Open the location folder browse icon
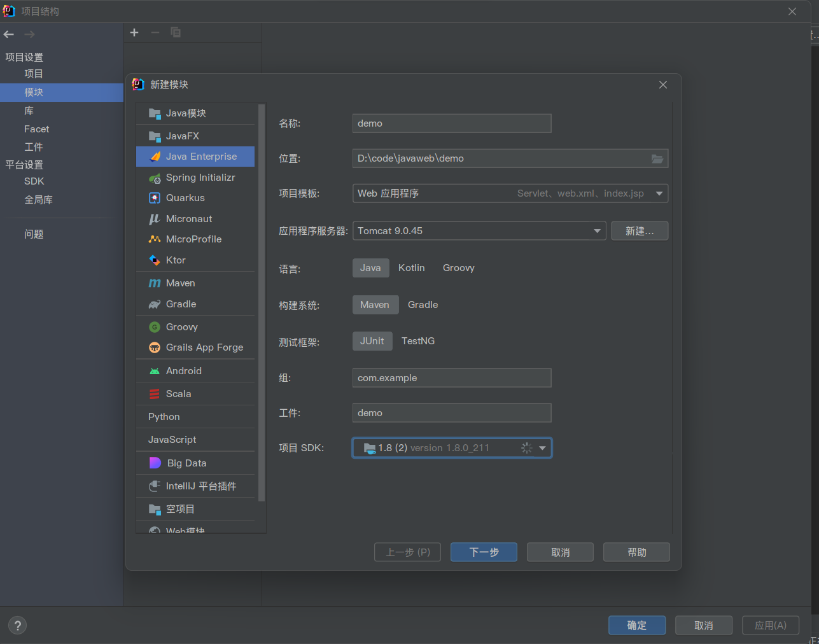Viewport: 819px width, 644px height. 657,158
